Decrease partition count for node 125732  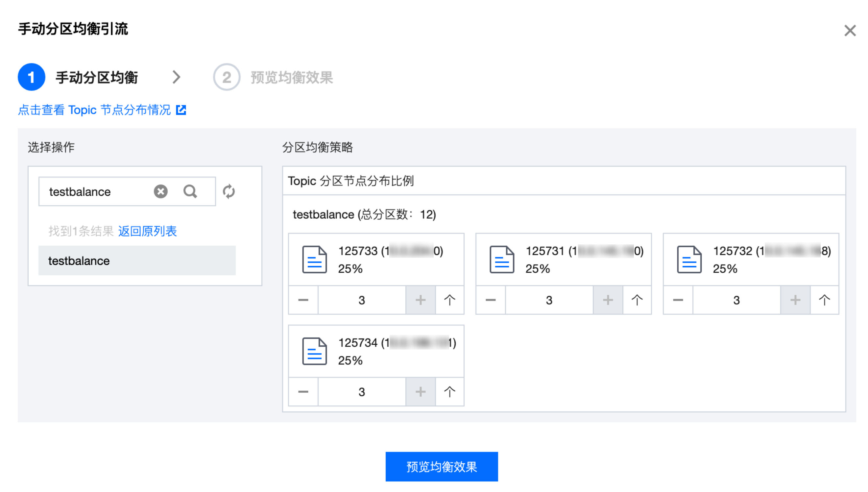coord(678,300)
